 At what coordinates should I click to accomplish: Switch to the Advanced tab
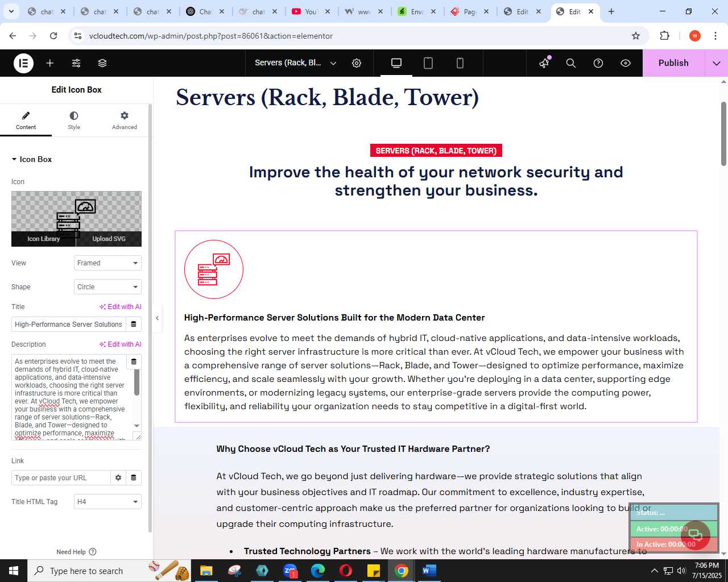pos(125,120)
